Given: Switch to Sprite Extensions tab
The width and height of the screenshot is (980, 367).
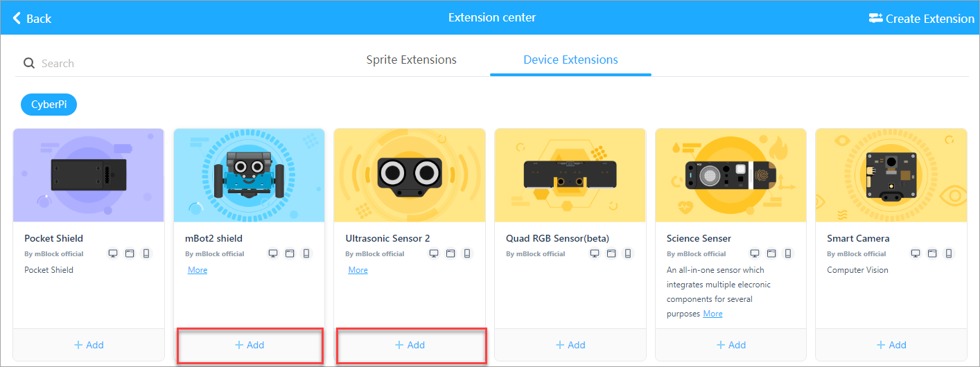Looking at the screenshot, I should click(411, 60).
